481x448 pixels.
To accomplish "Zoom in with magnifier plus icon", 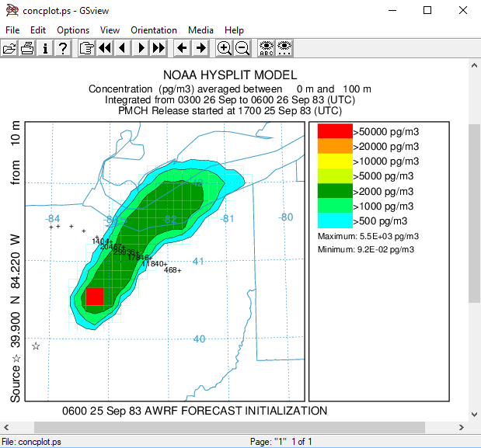I will coord(225,48).
